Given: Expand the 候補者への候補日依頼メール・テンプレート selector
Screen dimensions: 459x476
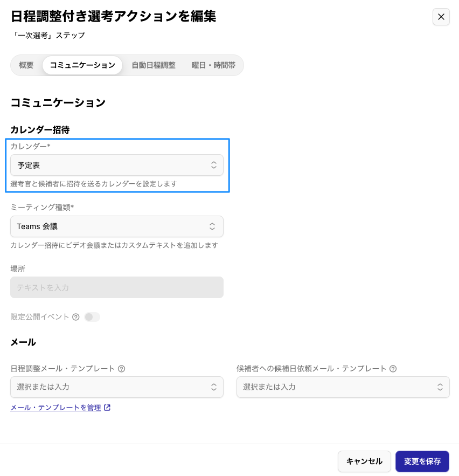Looking at the screenshot, I should tap(343, 387).
